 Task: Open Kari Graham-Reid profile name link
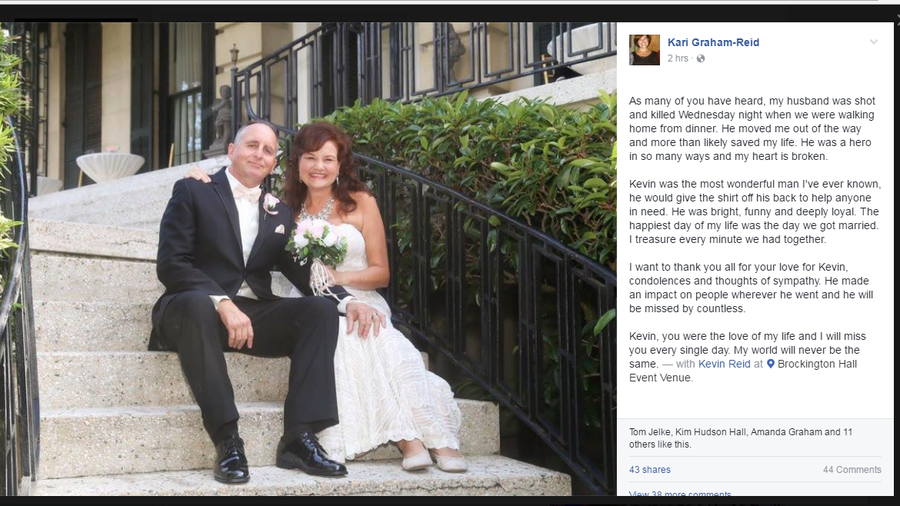point(713,42)
